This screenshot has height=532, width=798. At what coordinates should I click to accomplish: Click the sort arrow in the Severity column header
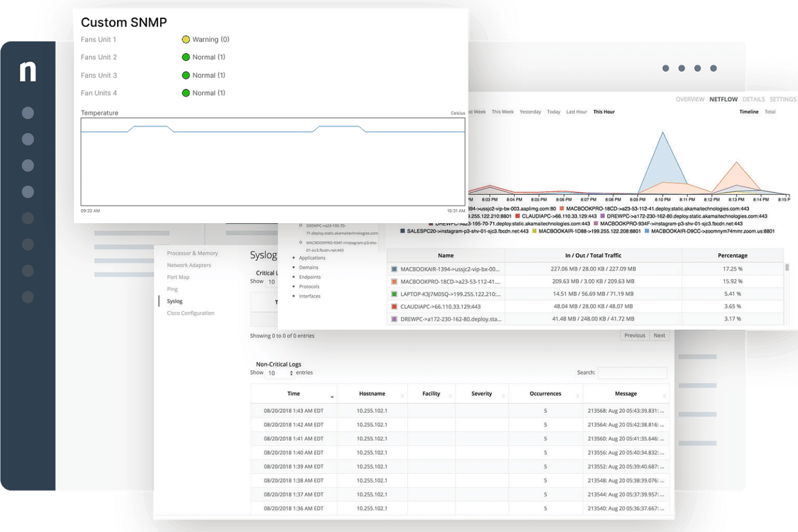click(504, 396)
